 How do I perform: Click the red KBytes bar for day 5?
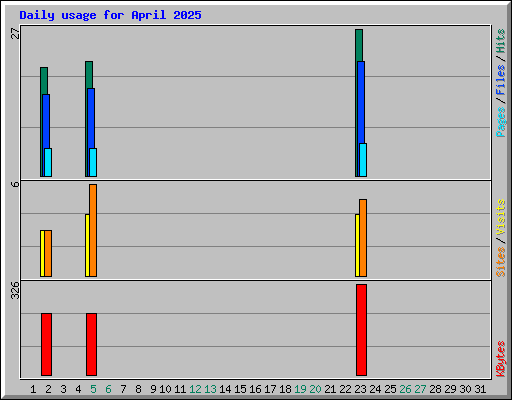point(91,344)
